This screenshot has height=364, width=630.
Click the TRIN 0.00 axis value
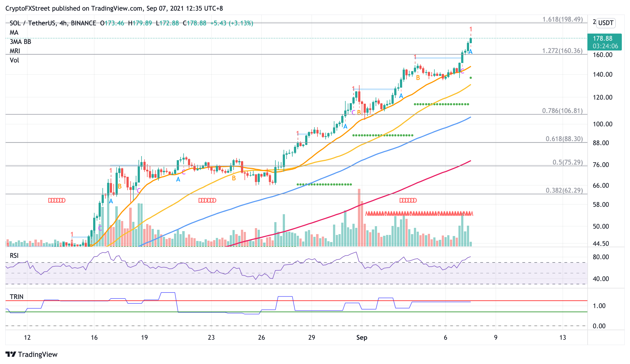coord(599,326)
